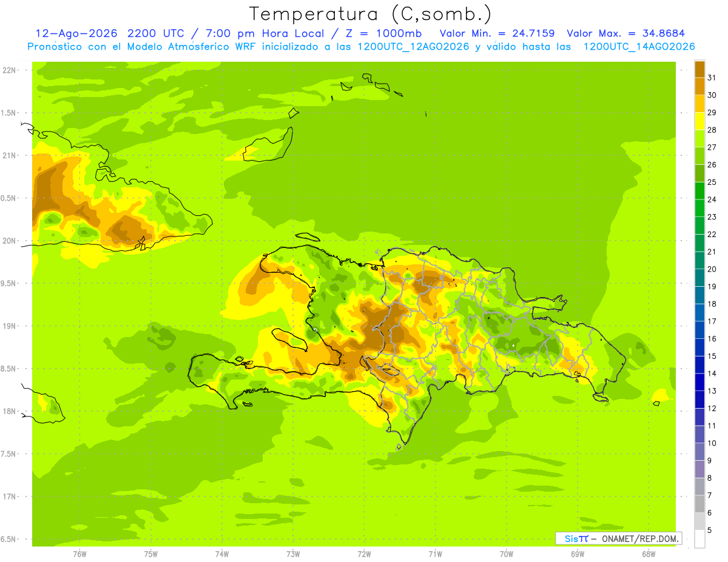Click the "68W" longitude axis label
728x562 pixels.
click(649, 554)
